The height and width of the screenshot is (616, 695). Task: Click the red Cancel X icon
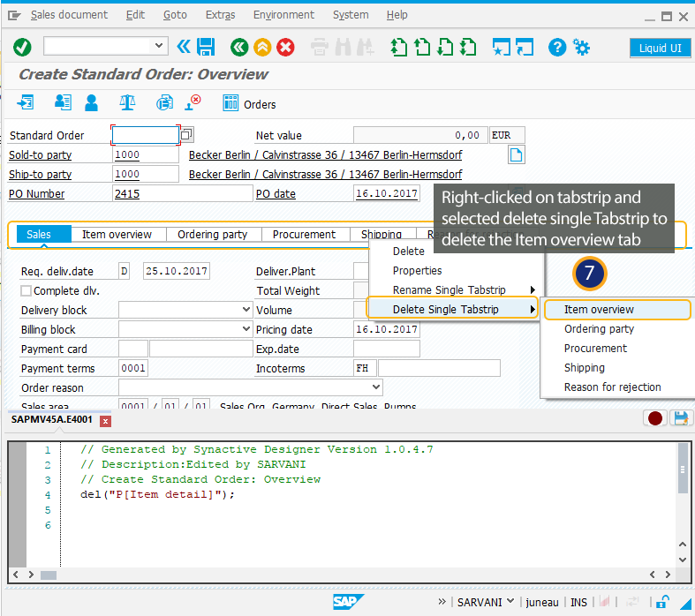(x=285, y=47)
